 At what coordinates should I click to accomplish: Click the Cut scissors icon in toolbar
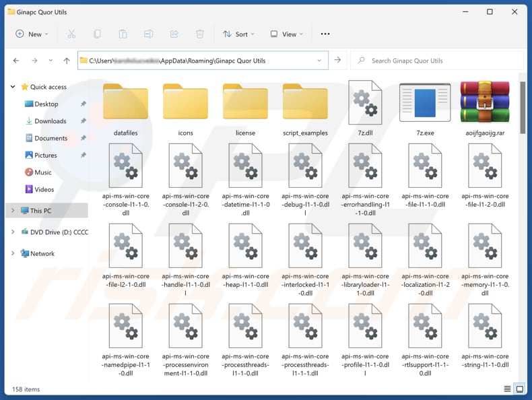pyautogui.click(x=71, y=34)
